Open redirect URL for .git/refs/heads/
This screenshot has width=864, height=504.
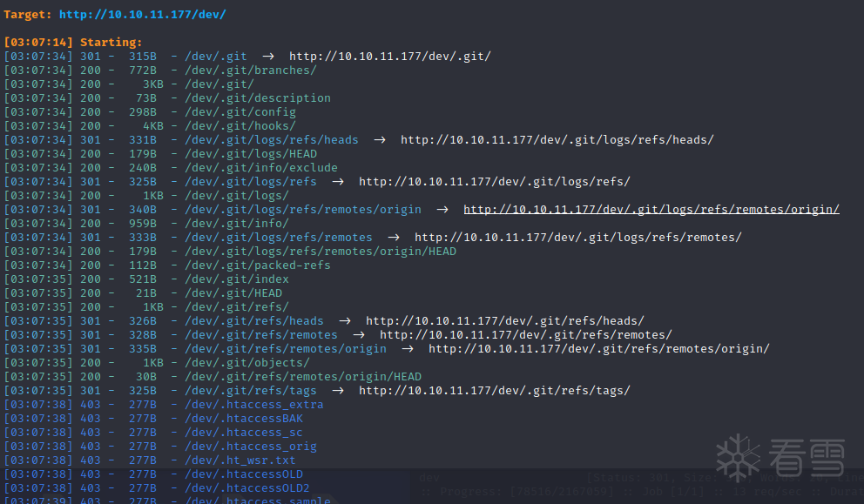(x=504, y=321)
